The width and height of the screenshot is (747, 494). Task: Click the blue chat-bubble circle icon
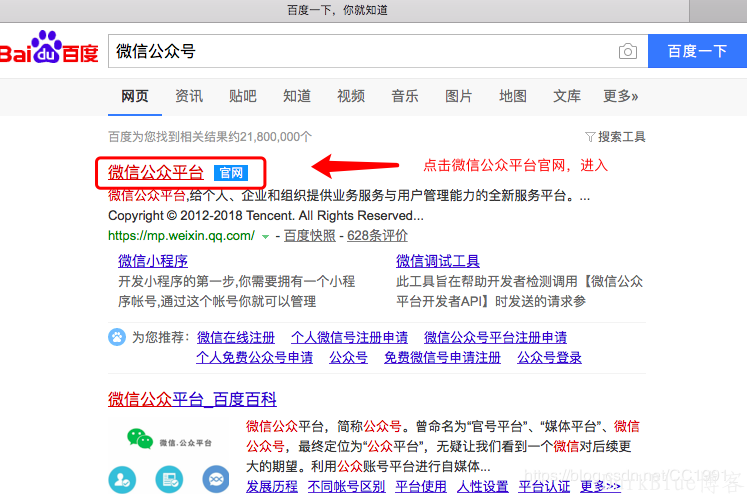216,479
